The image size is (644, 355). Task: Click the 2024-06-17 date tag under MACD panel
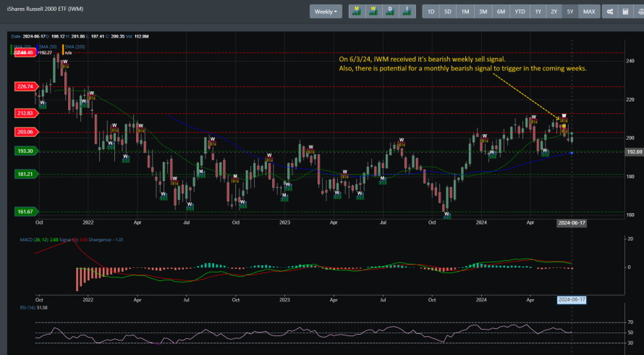coord(572,300)
